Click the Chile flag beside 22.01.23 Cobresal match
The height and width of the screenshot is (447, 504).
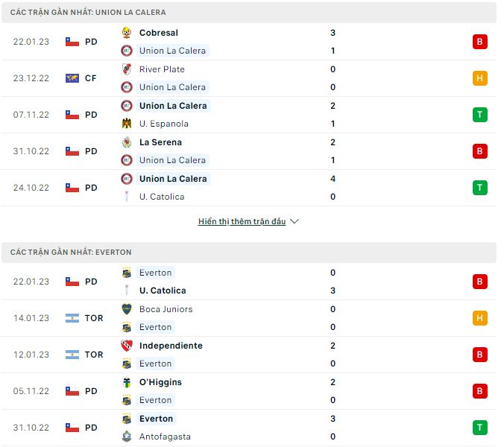(x=72, y=42)
